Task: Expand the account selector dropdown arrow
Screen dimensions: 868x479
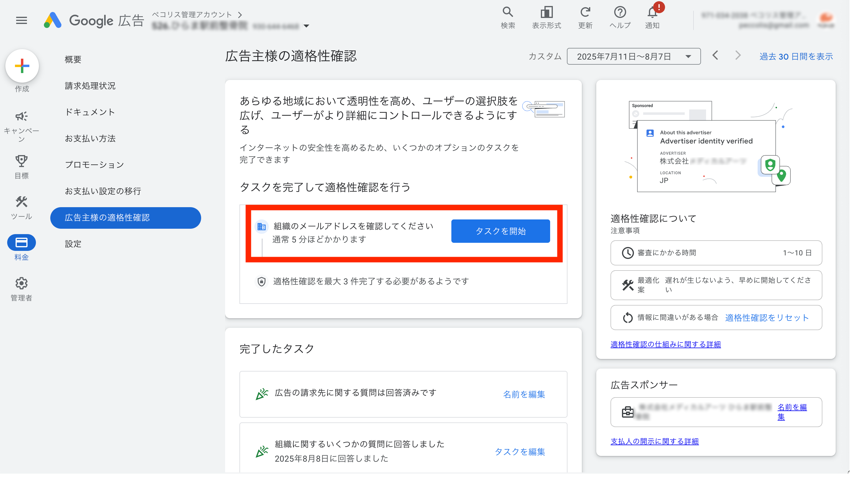Action: (x=306, y=26)
